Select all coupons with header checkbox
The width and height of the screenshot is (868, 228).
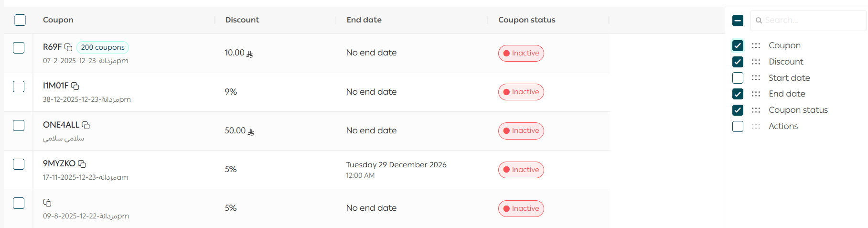point(20,20)
